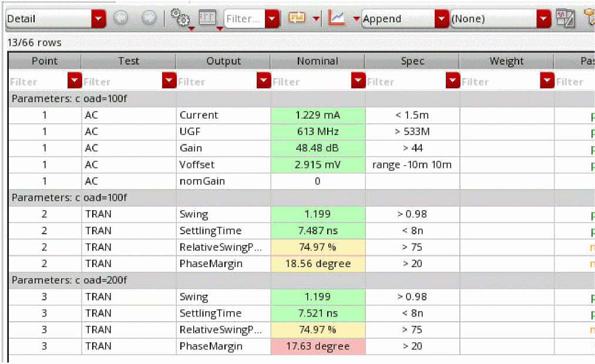Viewport: 595px width, 364px height.
Task: Click the back navigation arrow icon
Action: [120, 19]
